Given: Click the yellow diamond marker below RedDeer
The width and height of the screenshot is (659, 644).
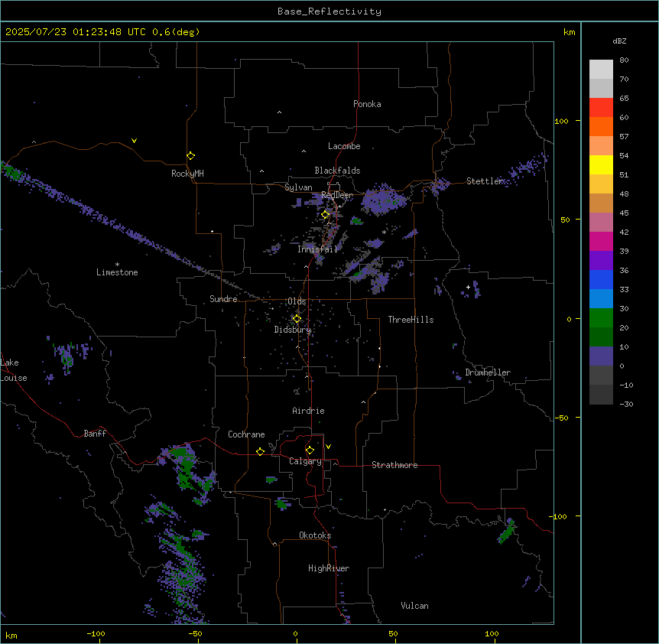Looking at the screenshot, I should click(x=326, y=214).
